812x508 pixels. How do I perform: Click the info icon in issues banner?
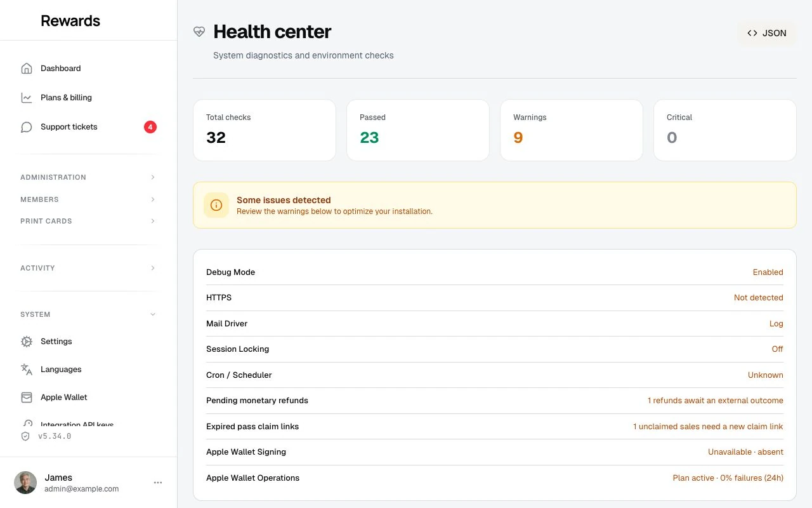coord(216,205)
